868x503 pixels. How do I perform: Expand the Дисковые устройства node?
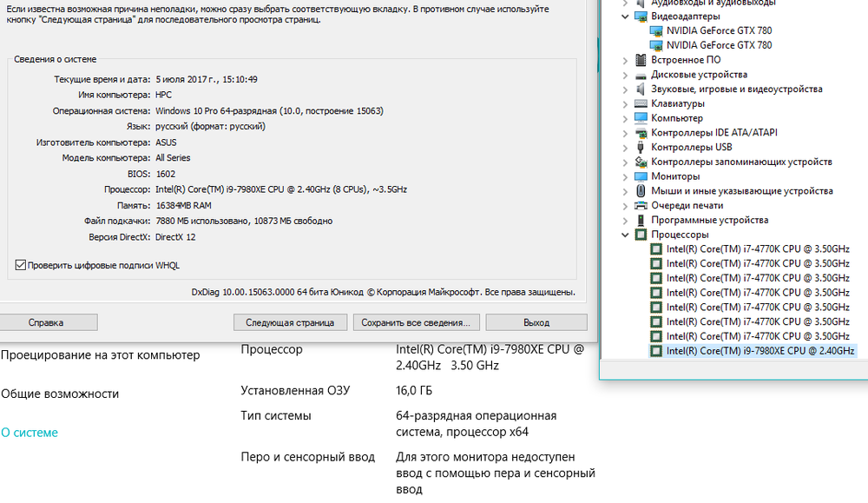(626, 75)
